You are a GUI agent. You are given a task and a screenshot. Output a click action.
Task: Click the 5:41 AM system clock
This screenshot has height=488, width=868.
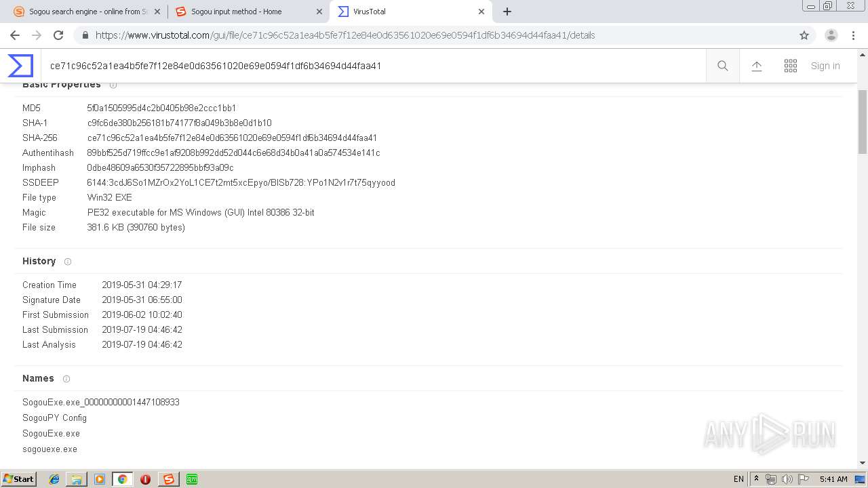(x=833, y=479)
